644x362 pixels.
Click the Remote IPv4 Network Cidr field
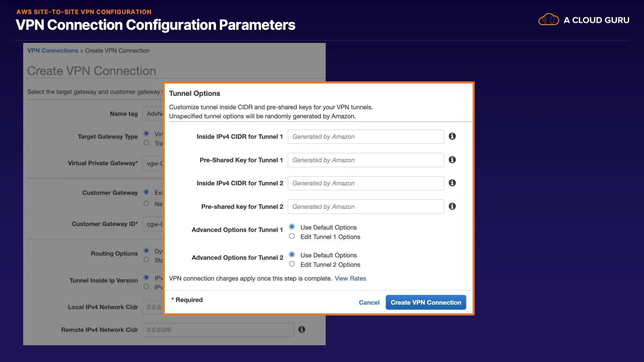218,330
